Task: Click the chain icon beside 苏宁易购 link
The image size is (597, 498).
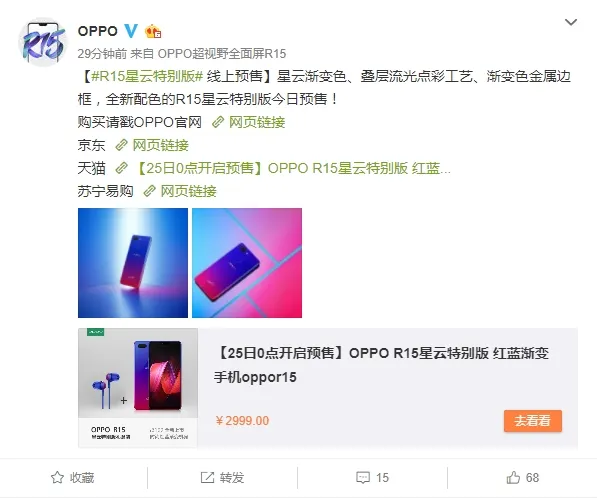Action: point(149,191)
